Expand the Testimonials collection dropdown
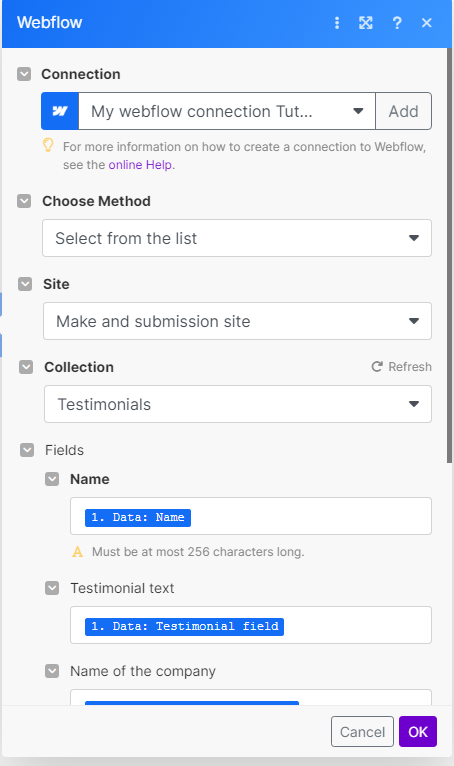Image resolution: width=454 pixels, height=766 pixels. click(x=238, y=404)
